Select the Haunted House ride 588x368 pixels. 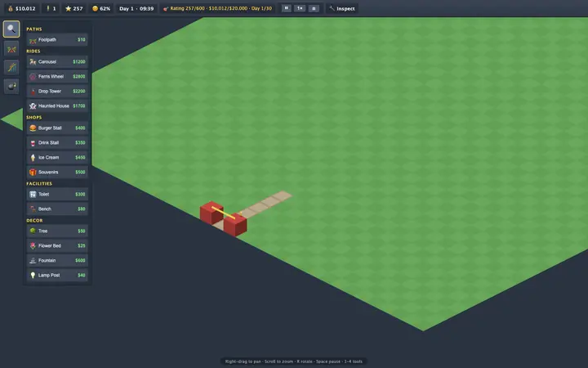tap(57, 105)
